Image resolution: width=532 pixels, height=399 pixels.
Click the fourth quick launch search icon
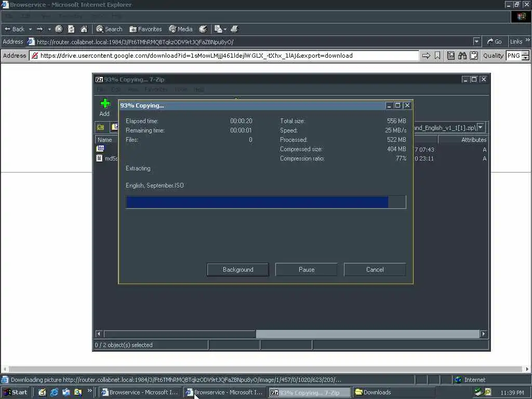click(x=78, y=392)
